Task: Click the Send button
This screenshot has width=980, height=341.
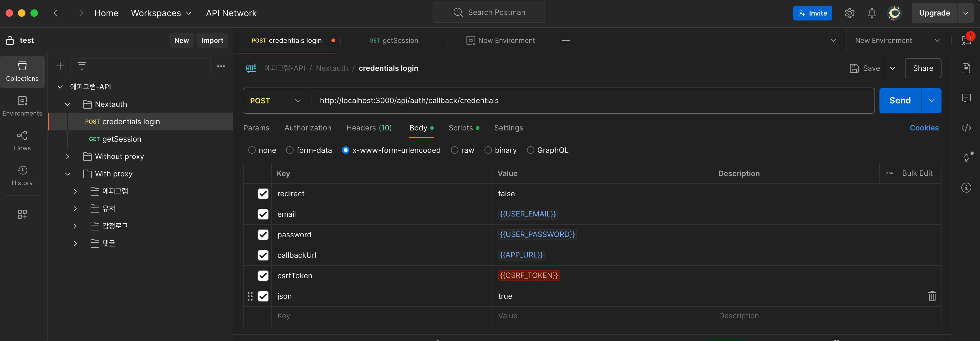Action: (x=899, y=101)
